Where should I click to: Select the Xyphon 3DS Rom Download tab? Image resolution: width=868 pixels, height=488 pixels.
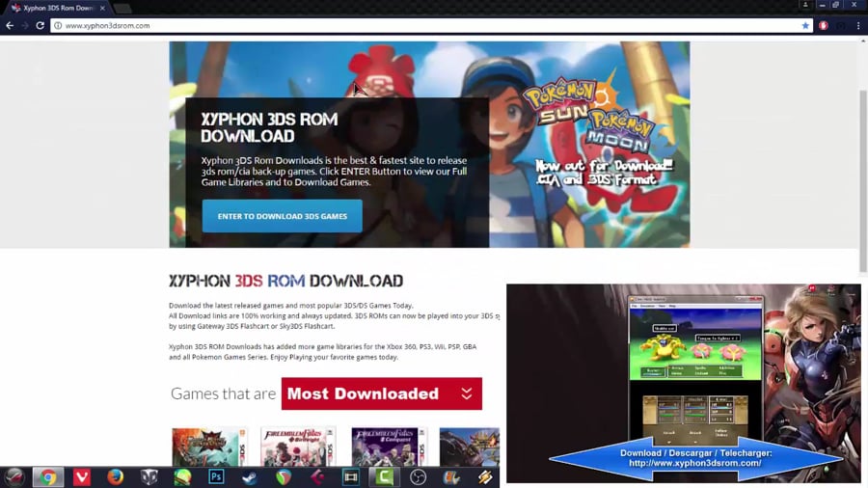[x=58, y=9]
